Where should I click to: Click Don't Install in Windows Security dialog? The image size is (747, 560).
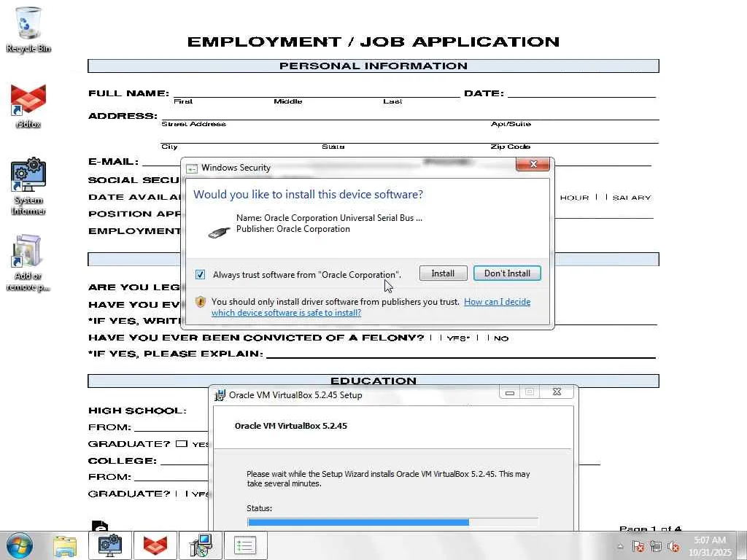pyautogui.click(x=508, y=273)
